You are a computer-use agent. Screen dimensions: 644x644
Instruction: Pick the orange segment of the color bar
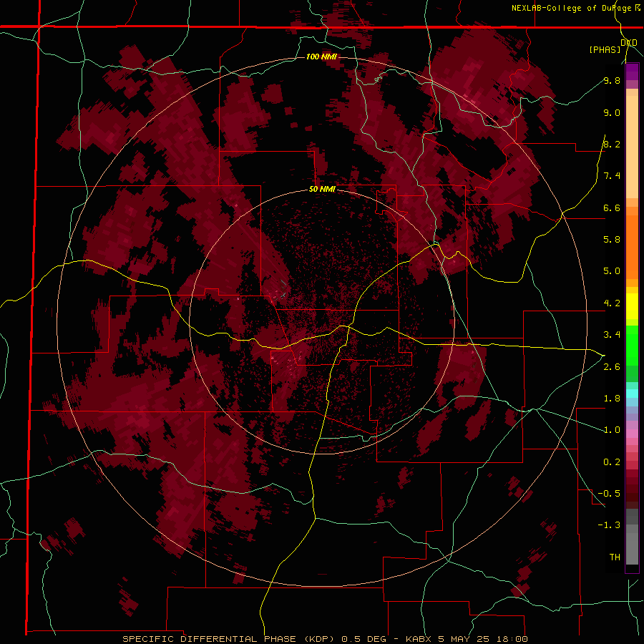click(632, 246)
